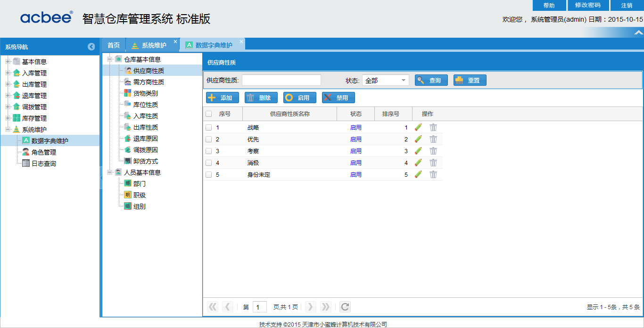This screenshot has height=328, width=644.
Task: Open 出库性质 in the dictionary tree
Action: click(145, 127)
